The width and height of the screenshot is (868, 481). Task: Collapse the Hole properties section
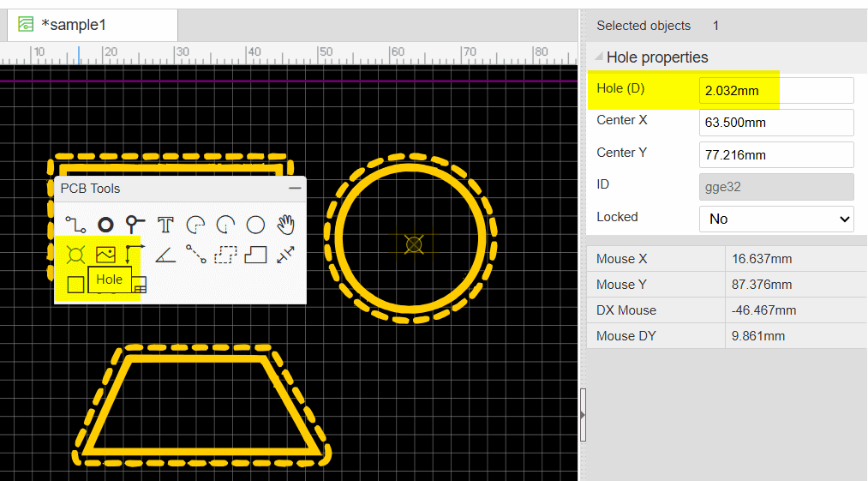pos(599,57)
